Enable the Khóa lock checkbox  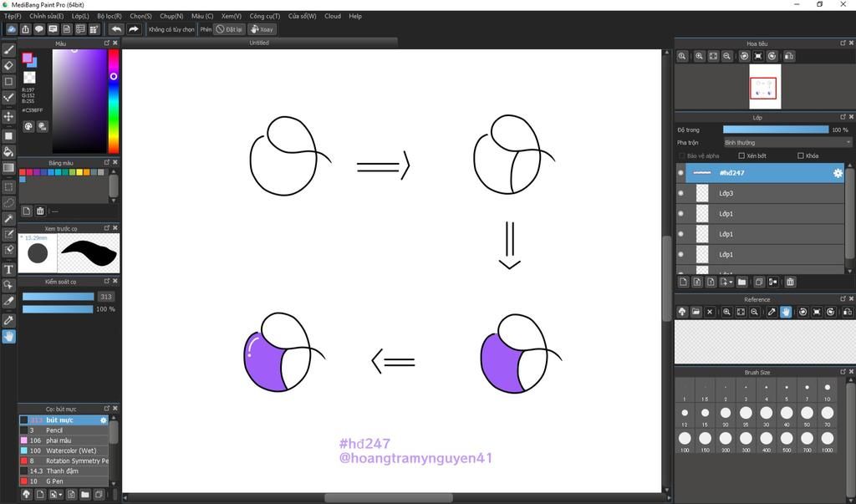[x=800, y=156]
